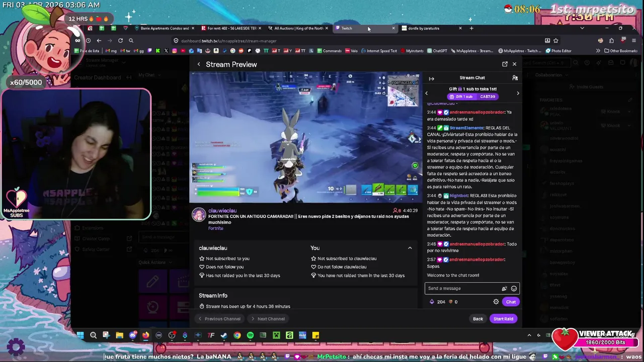Open taskbar Search
Screen dimensions: 644x362
[93, 335]
